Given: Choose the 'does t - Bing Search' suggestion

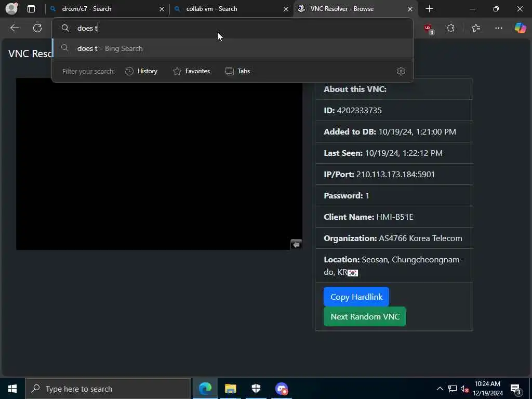Looking at the screenshot, I should click(232, 48).
